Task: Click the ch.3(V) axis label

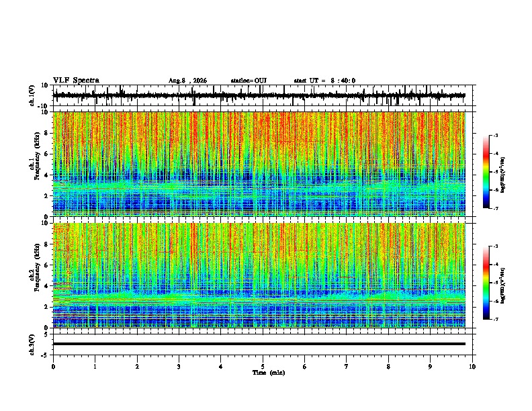Action: [x=32, y=345]
